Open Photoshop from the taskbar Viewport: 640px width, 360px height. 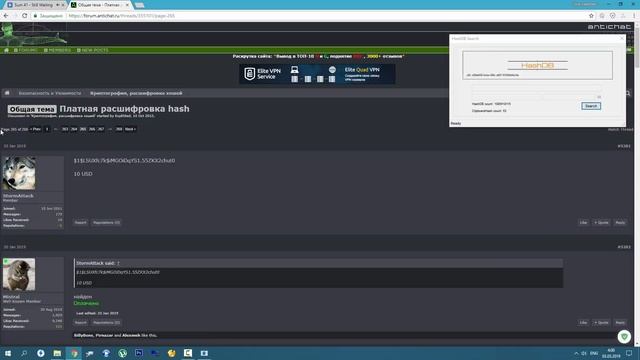coord(139,353)
